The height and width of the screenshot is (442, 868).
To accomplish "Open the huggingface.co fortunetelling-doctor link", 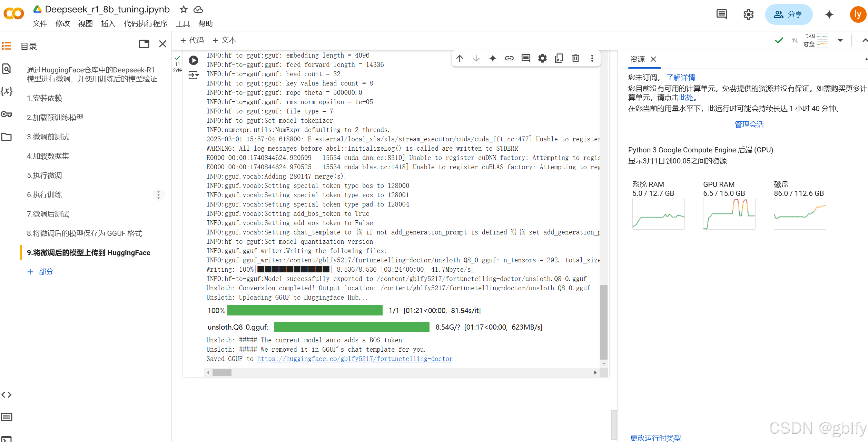I will click(x=355, y=359).
